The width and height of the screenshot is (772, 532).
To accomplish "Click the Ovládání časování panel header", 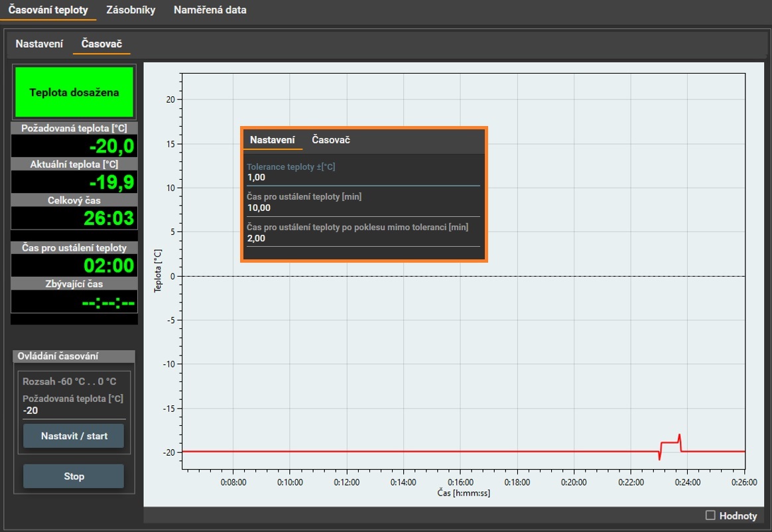I will click(74, 356).
